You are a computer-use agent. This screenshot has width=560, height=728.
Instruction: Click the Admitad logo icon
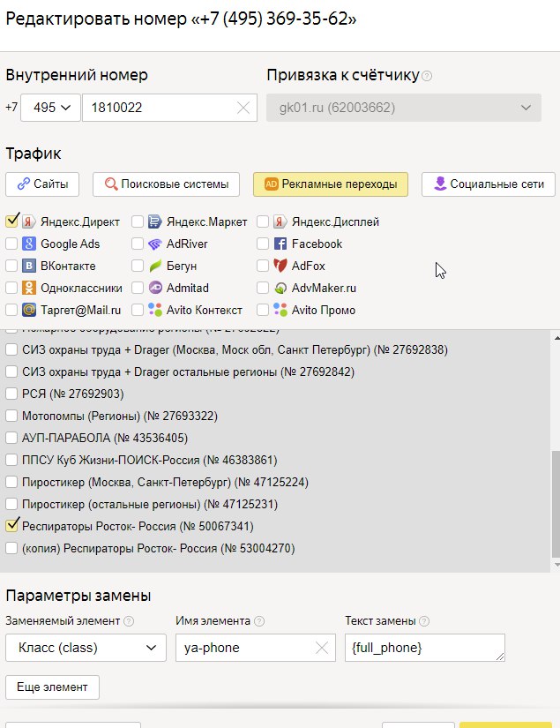[x=154, y=288]
